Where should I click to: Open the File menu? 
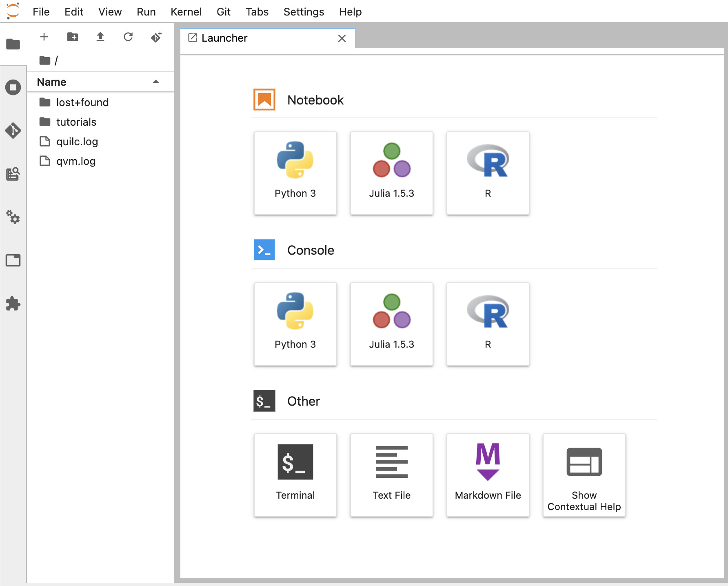(x=41, y=12)
